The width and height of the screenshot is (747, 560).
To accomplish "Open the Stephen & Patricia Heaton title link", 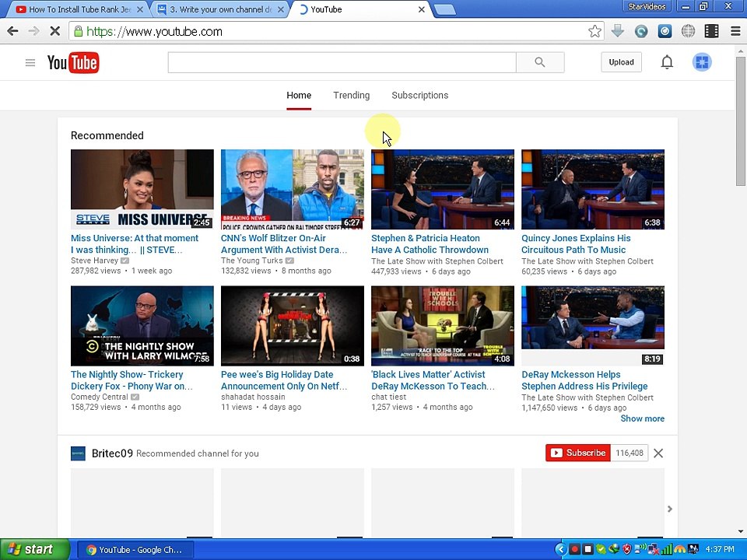I will pos(430,243).
